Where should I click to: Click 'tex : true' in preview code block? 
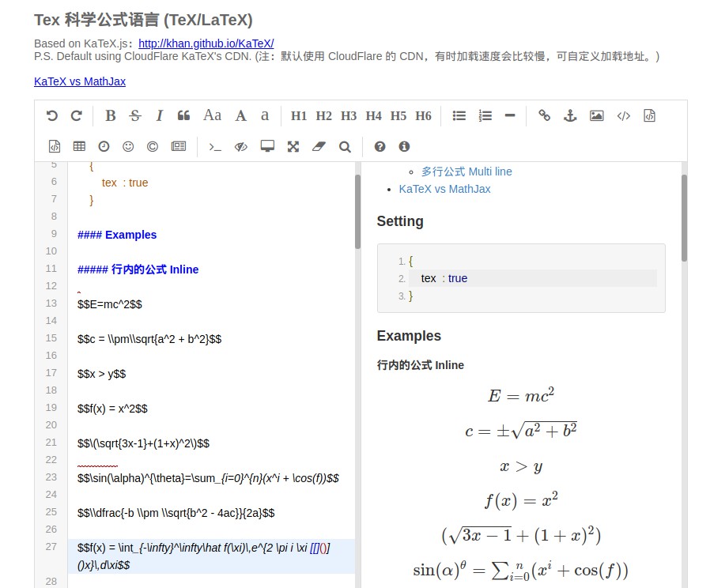click(444, 278)
